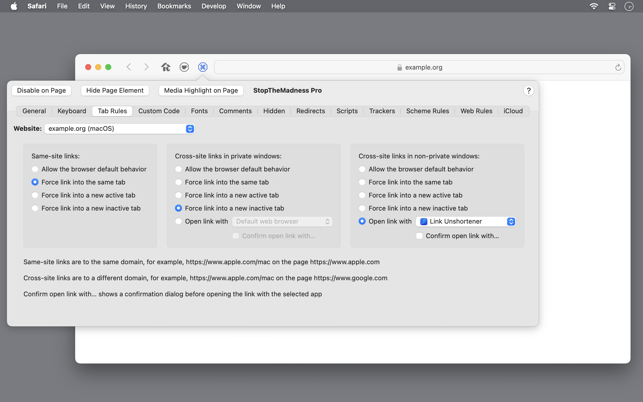
Task: Open the Link Unshortener app dropdown
Action: coord(466,222)
